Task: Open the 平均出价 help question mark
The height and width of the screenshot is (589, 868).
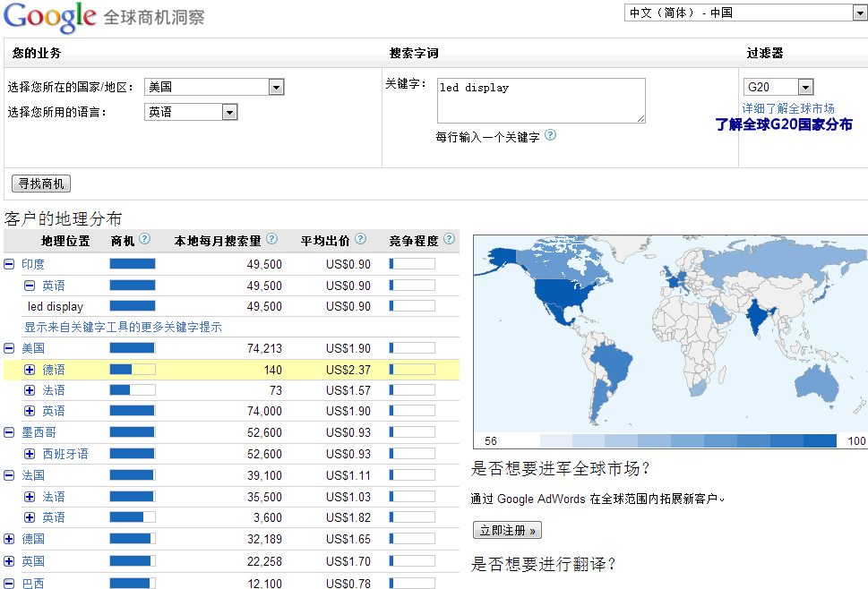Action: coord(360,239)
